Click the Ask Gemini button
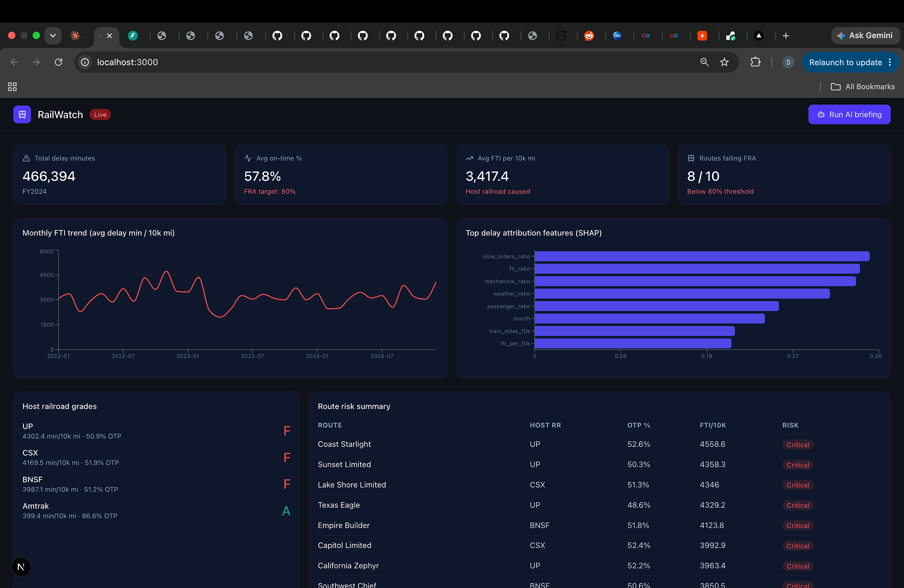Image resolution: width=904 pixels, height=588 pixels. click(x=865, y=35)
